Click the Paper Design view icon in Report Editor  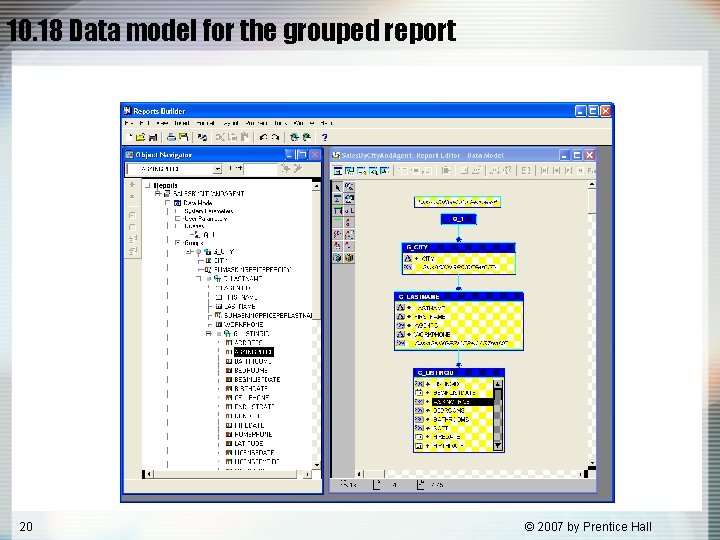click(373, 170)
